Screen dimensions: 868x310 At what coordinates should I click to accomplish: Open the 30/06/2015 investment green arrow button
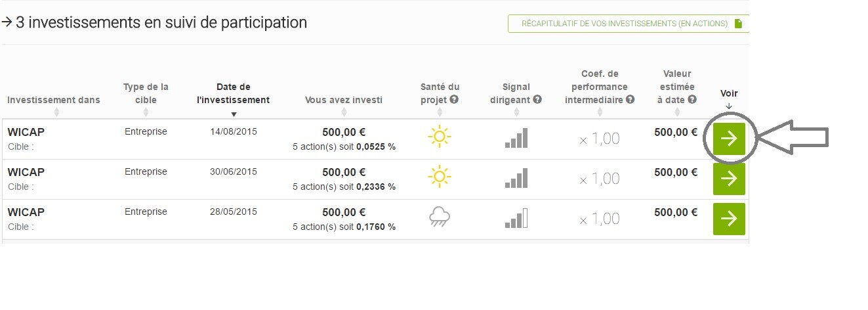point(729,179)
